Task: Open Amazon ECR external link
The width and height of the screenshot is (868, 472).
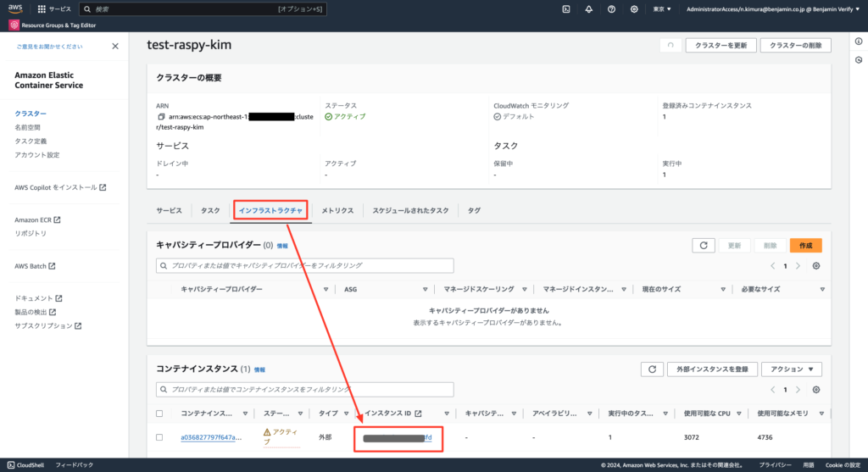Action: point(37,219)
